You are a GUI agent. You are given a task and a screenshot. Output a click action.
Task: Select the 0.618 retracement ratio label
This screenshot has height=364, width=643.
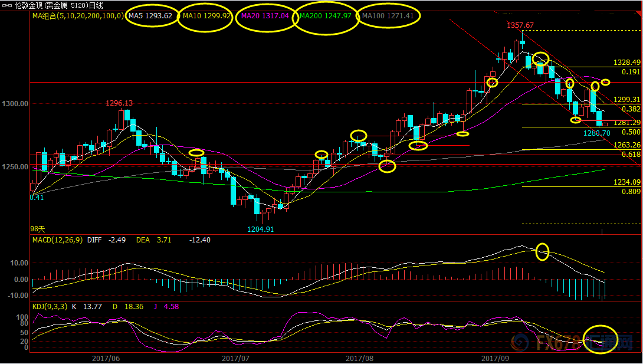pos(631,155)
